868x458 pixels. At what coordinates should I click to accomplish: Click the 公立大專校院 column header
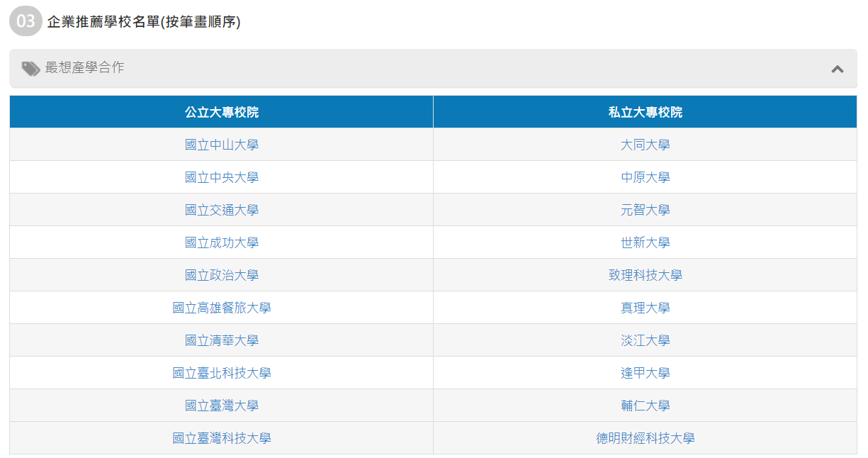[x=222, y=112]
